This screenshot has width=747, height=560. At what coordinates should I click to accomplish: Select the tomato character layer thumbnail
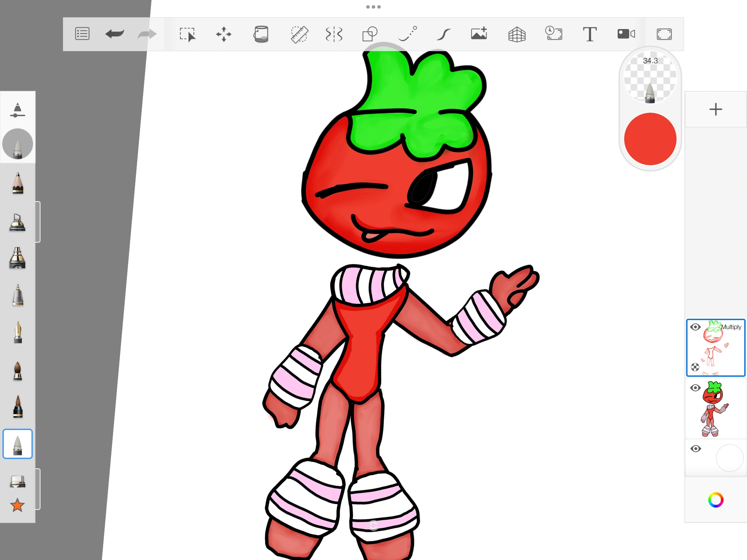point(716,409)
